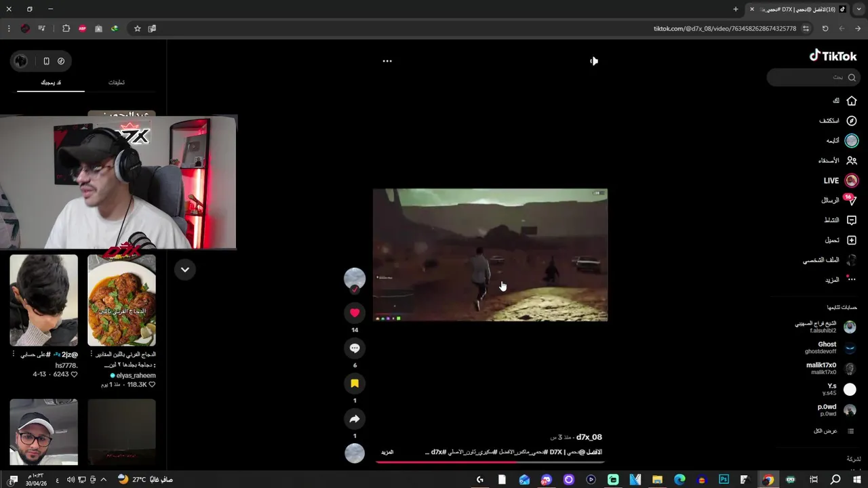Image resolution: width=868 pixels, height=488 pixels.
Task: Open the For You home icon
Action: (x=852, y=100)
